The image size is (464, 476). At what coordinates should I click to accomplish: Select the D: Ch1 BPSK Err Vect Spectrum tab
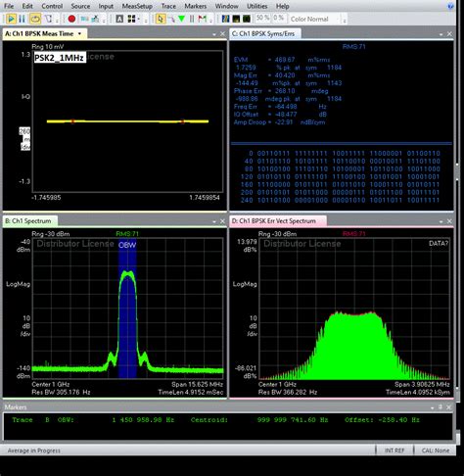point(278,221)
